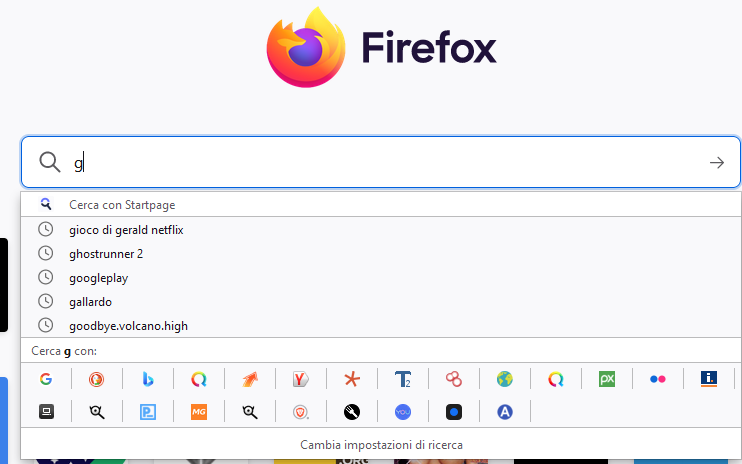Image resolution: width=742 pixels, height=464 pixels.
Task: Click the go arrow in search box
Action: click(x=717, y=163)
